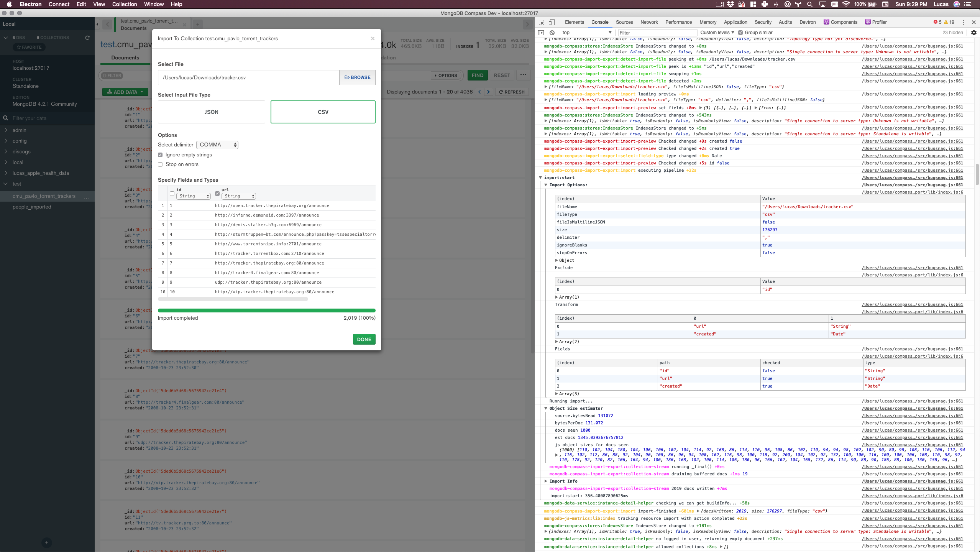Expand the admin database in sidebar
Screen dimensions: 980x552
[6, 130]
